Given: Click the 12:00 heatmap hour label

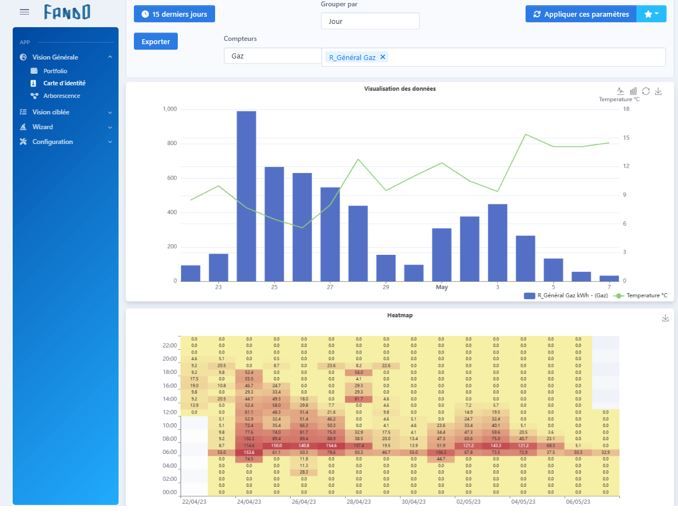Looking at the screenshot, I should (170, 412).
